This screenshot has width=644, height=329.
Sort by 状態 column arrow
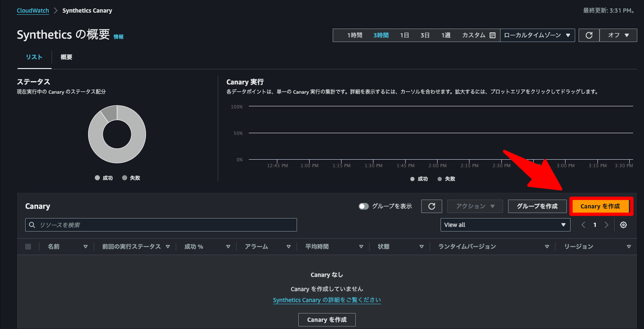(x=421, y=247)
